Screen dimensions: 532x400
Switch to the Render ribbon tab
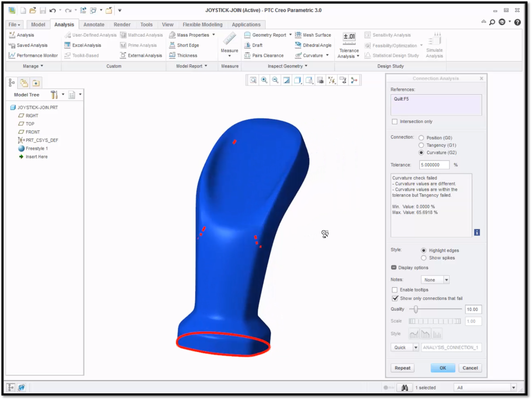click(x=122, y=24)
